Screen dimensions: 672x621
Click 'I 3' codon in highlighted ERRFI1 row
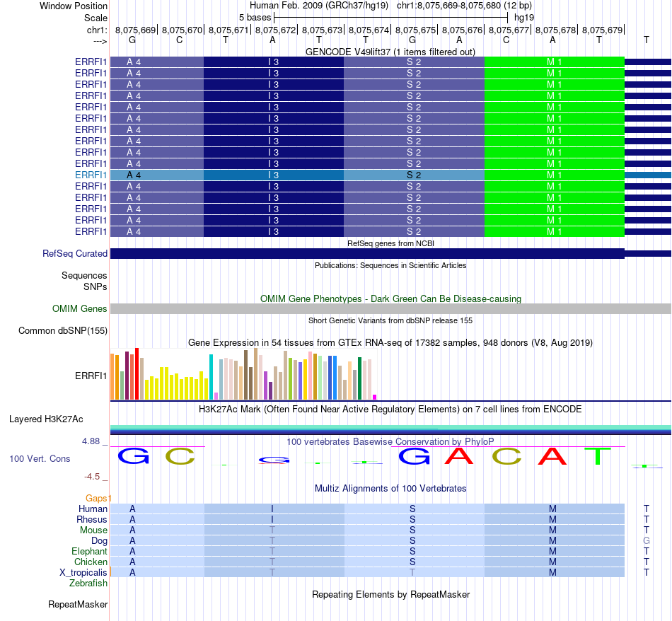point(274,175)
